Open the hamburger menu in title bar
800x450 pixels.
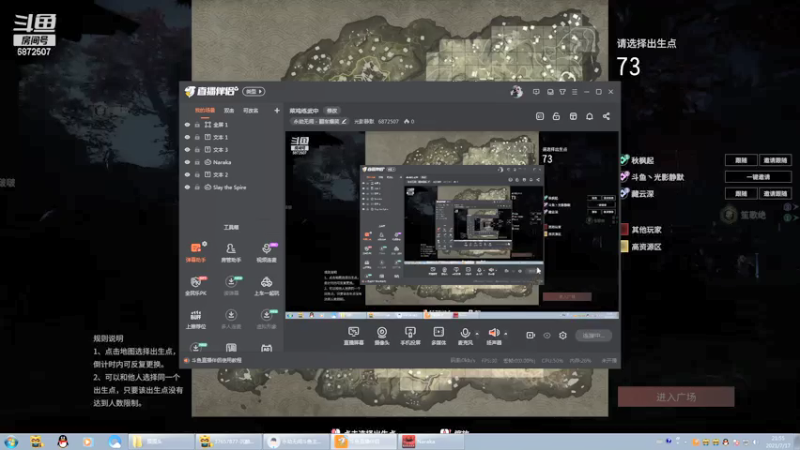point(574,92)
